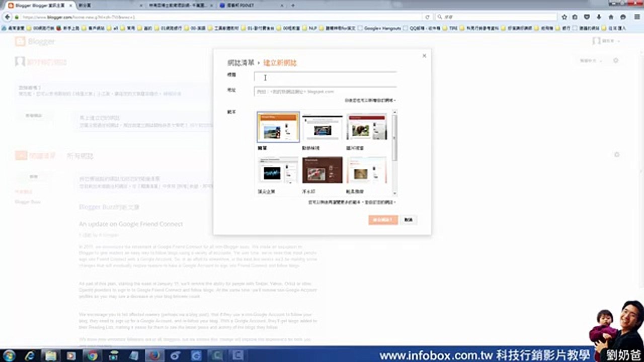Viewport: 644px width, 362px height.
Task: Select the Dynamic Views template thumbnail
Action: click(323, 127)
